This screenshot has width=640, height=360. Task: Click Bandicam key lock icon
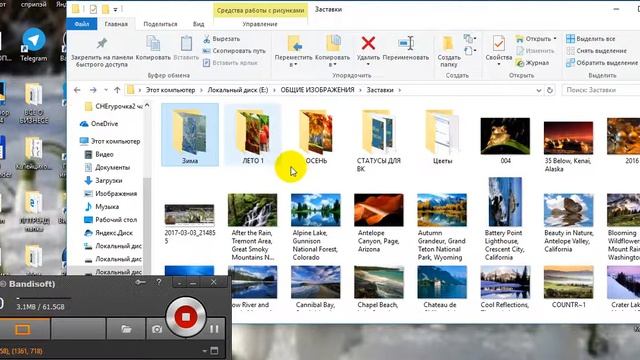pos(140,282)
